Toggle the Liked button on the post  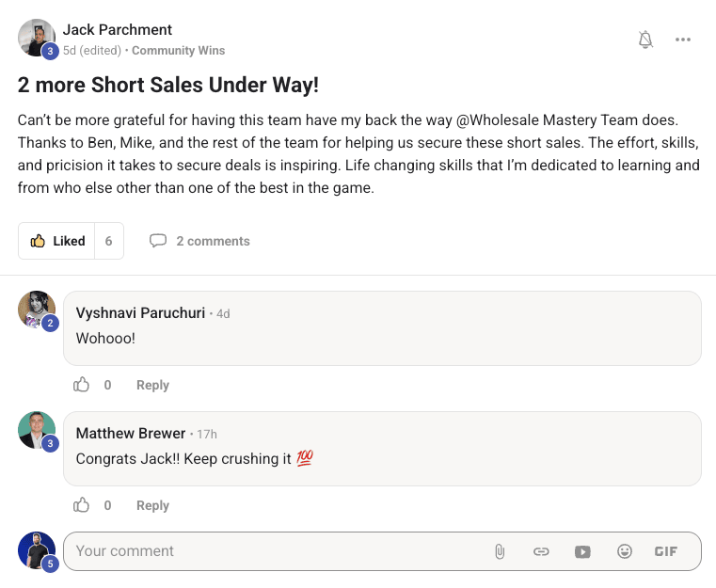pos(57,241)
